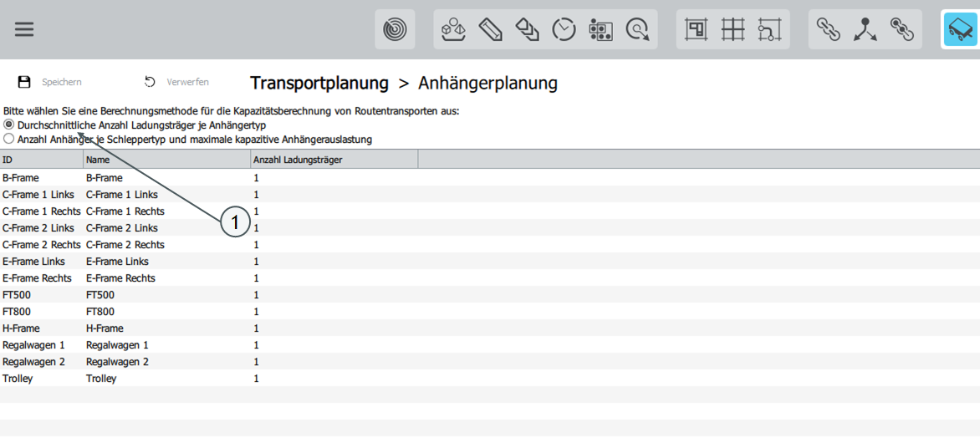
Task: Click the 'Anzahl Ladungsträger' column header
Action: coord(334,160)
